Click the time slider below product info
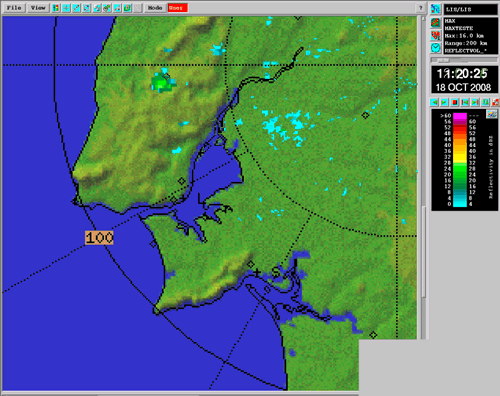This screenshot has width=500, height=396. point(465,60)
